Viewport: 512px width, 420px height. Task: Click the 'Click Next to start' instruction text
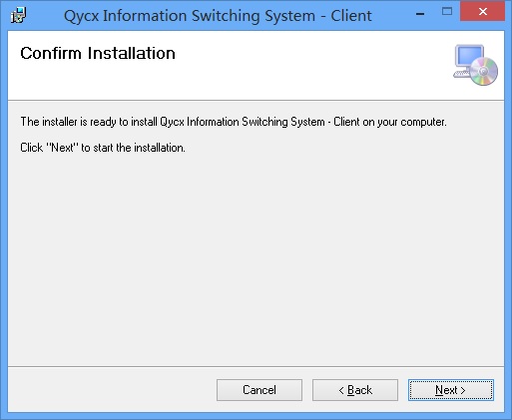tap(103, 148)
